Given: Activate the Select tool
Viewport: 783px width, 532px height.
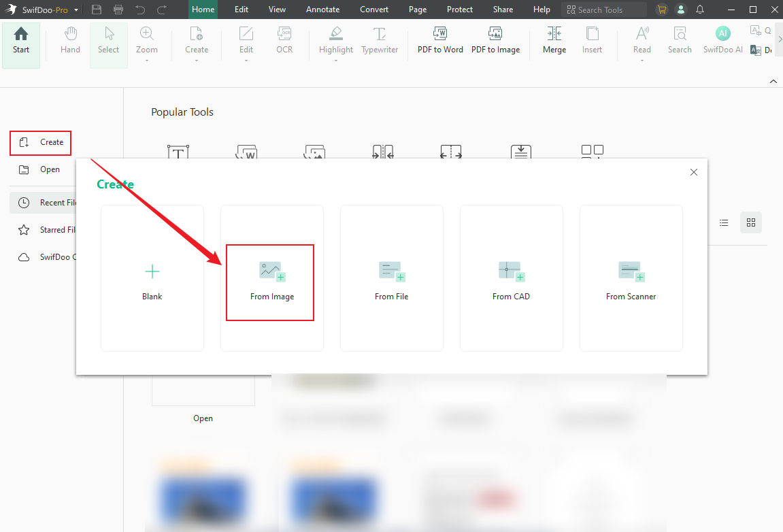Looking at the screenshot, I should pyautogui.click(x=108, y=43).
